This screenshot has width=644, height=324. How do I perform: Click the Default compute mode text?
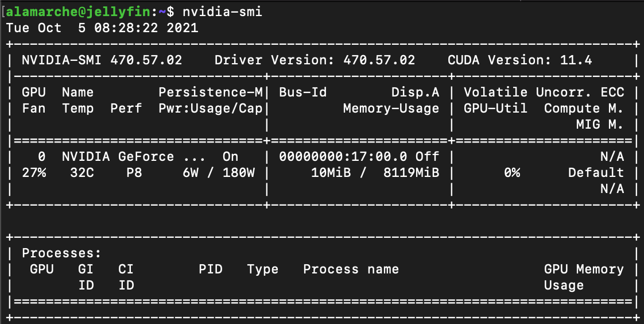tap(596, 173)
